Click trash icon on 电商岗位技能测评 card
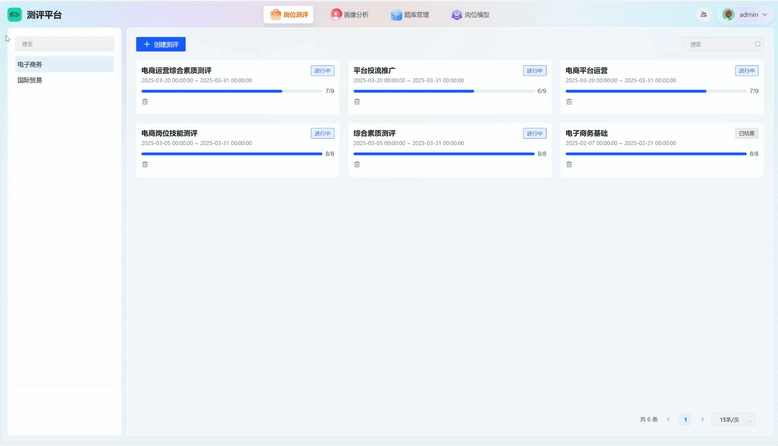 click(145, 165)
